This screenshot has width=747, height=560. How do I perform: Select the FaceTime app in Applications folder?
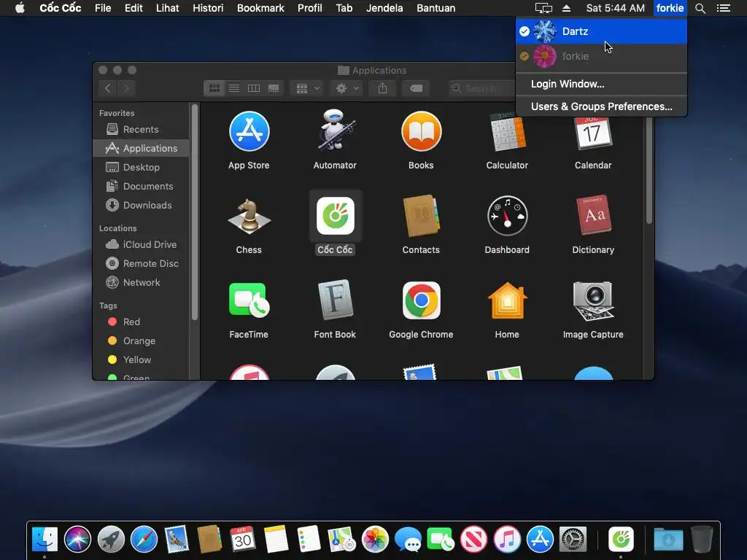[x=249, y=300]
